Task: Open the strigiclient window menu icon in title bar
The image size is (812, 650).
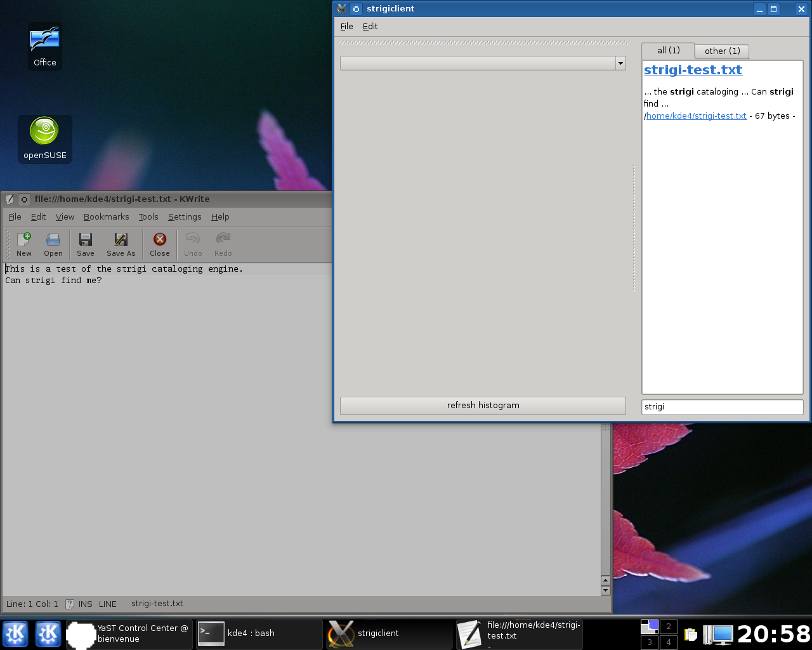Action: [x=342, y=9]
